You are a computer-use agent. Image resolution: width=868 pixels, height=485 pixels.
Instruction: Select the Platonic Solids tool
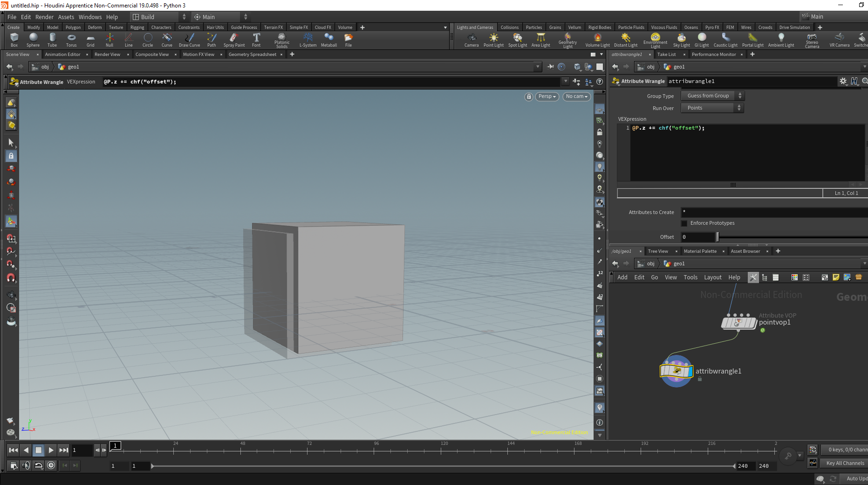[282, 39]
